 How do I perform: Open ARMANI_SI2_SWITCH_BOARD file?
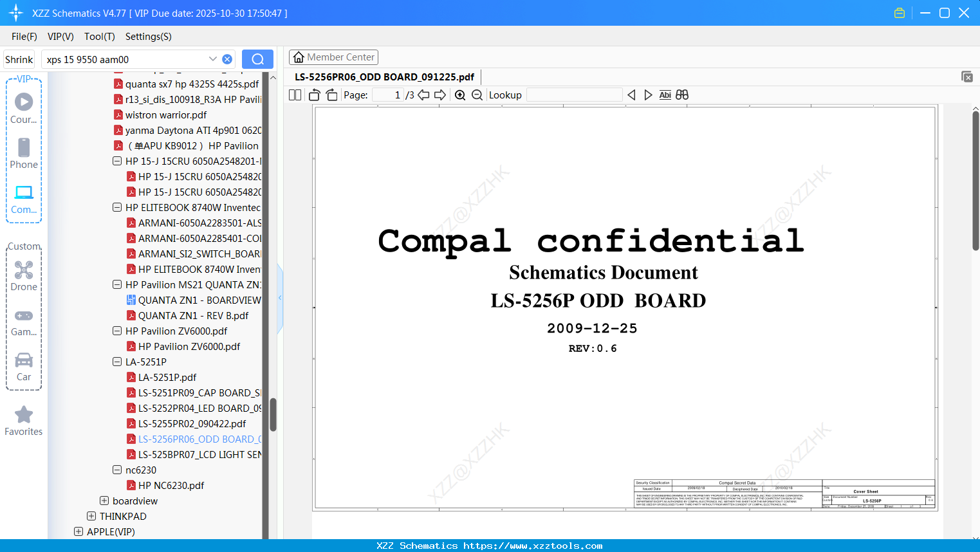pyautogui.click(x=199, y=253)
